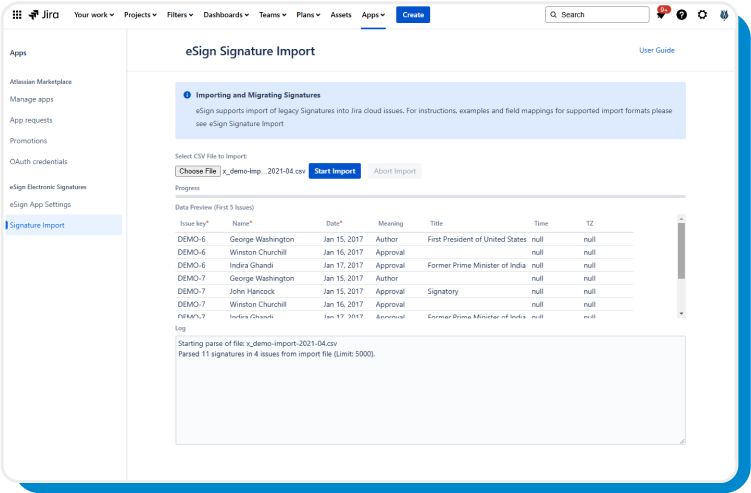Click the preview scrollbar down arrow
The height and width of the screenshot is (493, 751).
point(681,314)
